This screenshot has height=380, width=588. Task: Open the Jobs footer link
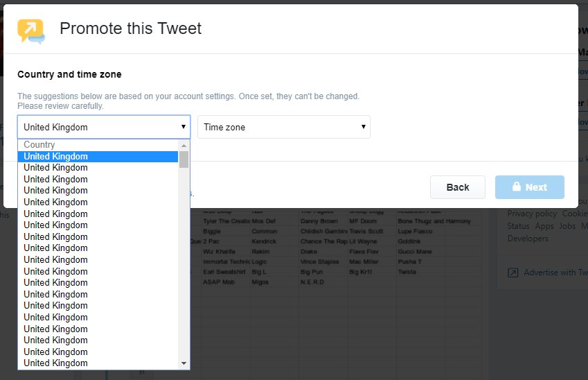click(x=567, y=226)
